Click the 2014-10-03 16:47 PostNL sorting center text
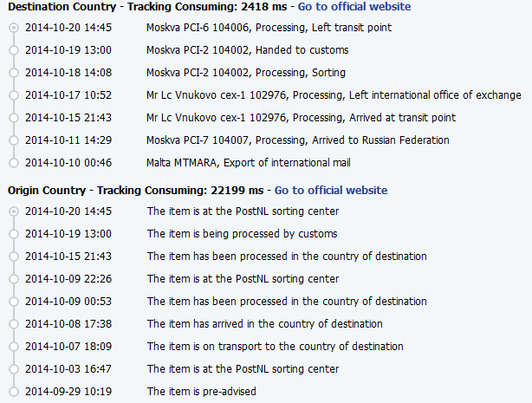532x403 pixels. pos(243,369)
